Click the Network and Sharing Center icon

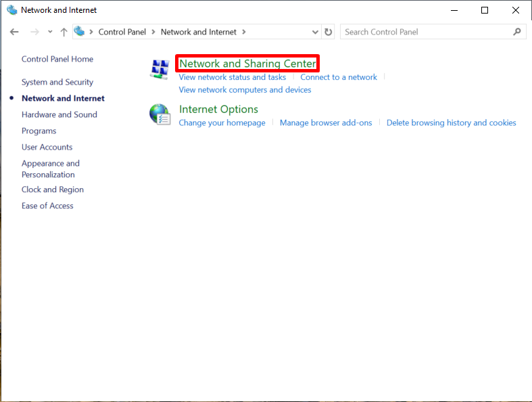[160, 69]
